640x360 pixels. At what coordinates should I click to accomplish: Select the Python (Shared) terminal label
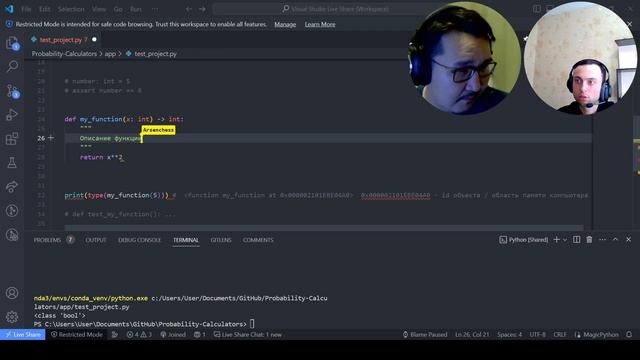(x=524, y=240)
